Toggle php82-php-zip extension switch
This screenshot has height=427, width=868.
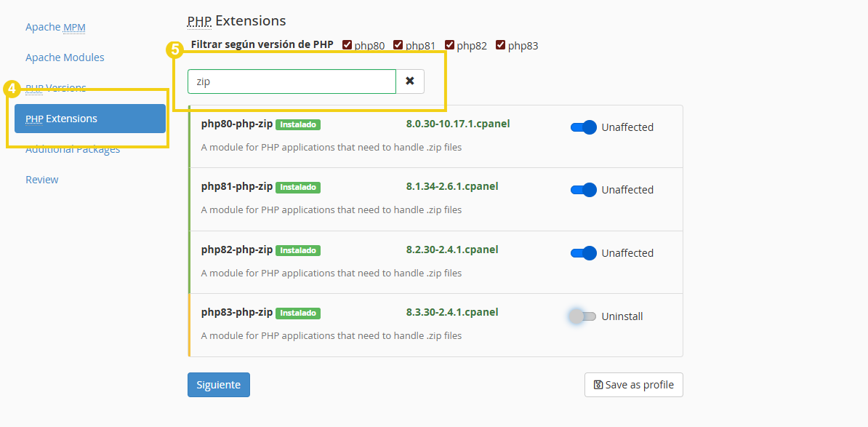pyautogui.click(x=582, y=252)
